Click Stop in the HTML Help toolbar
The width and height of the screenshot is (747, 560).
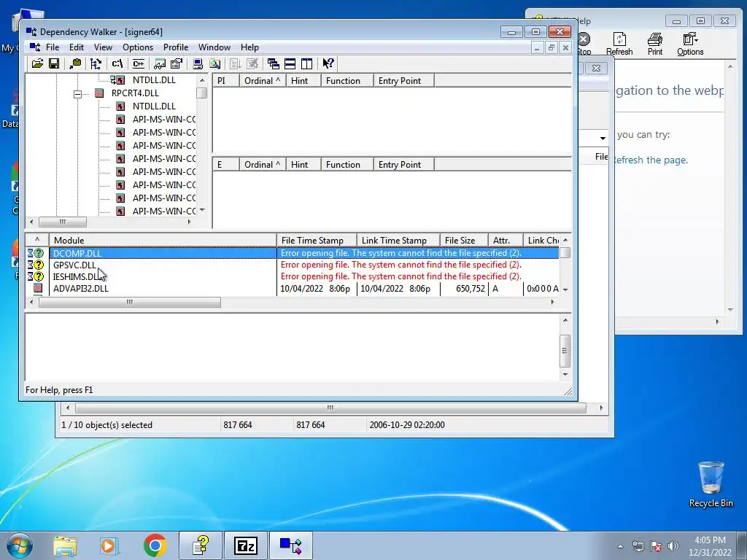coord(584,44)
